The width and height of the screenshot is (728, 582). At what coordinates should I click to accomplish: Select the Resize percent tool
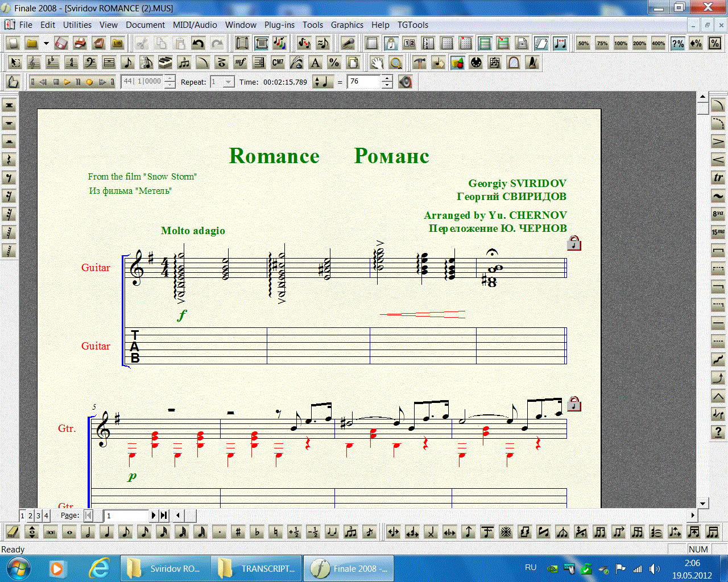tap(334, 63)
